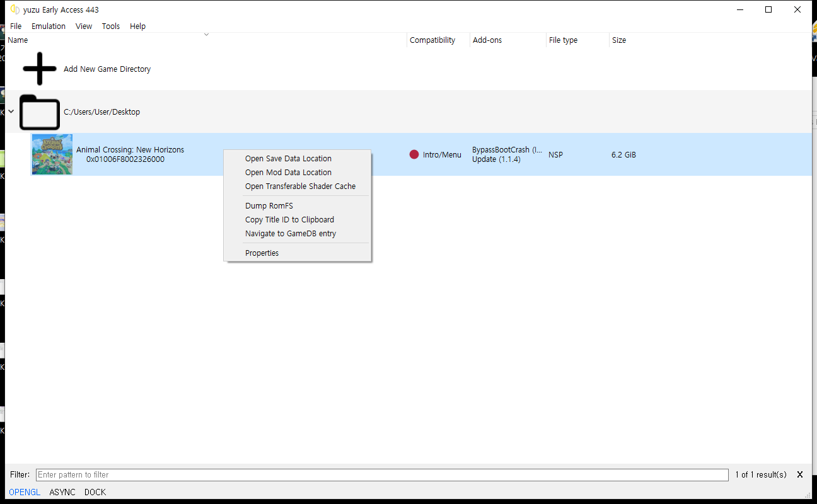Click the Add New Game Directory label
817x504 pixels.
pyautogui.click(x=107, y=69)
